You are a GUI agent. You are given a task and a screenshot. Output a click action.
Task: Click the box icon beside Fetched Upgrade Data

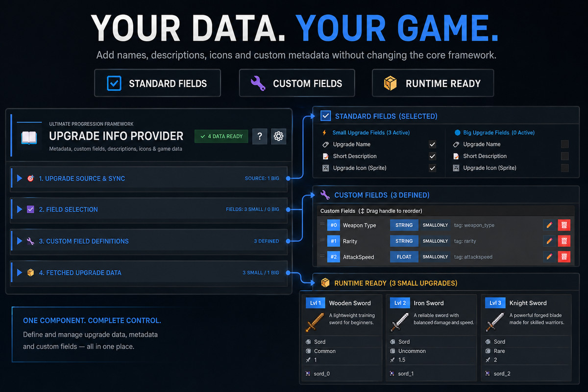point(30,273)
